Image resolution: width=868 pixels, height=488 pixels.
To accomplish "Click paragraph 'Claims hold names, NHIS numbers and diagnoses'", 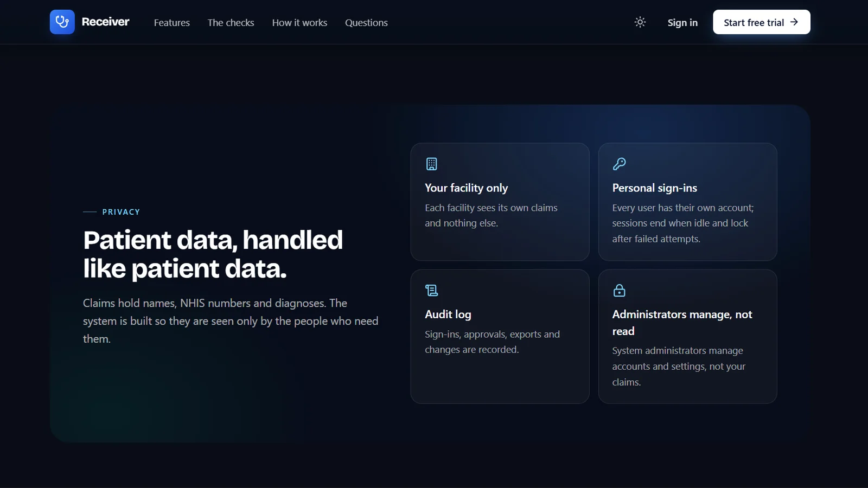I will 231,321.
